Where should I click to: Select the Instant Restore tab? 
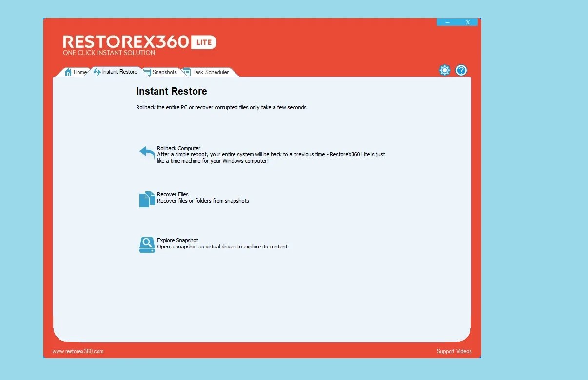coord(115,72)
